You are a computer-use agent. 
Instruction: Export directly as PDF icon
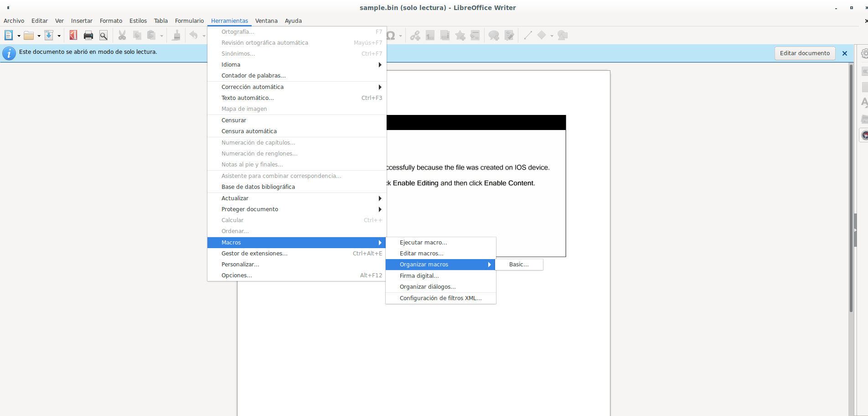coord(73,36)
